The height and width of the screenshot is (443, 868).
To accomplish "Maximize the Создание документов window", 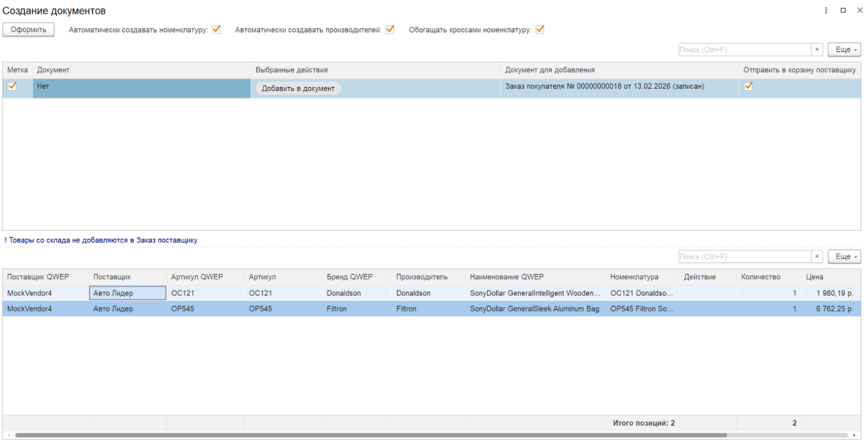I will click(x=843, y=11).
